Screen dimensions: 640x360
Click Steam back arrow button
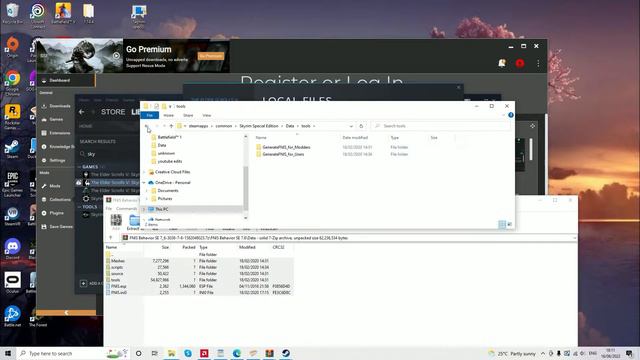tap(82, 112)
